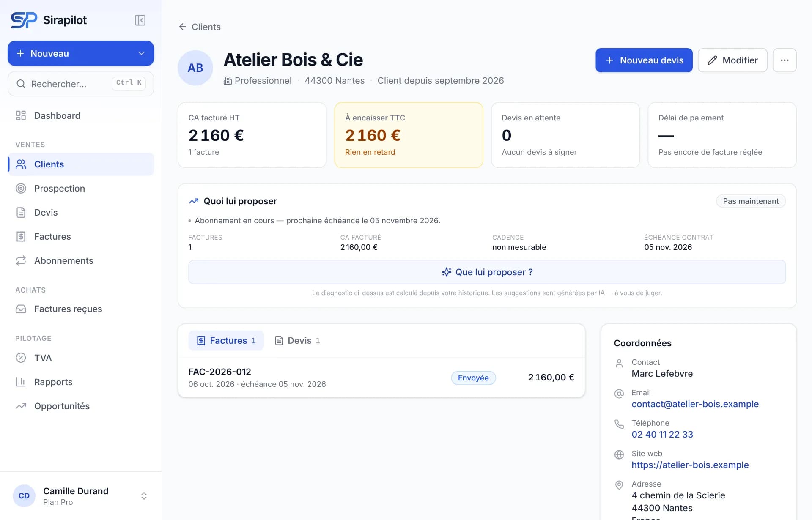Open invoice FAC-2026-012
Viewport: 812px width, 520px height.
[381, 377]
